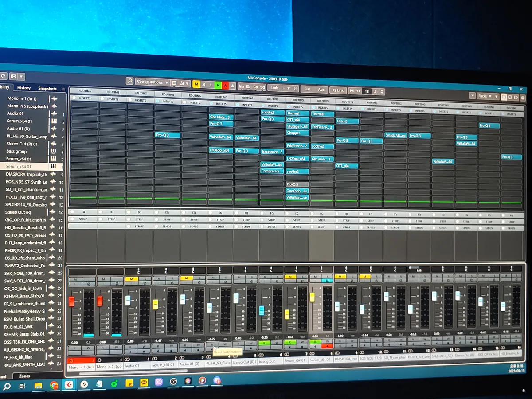Viewport: 532px width, 399px height.
Task: Open the Configurations dropdown
Action: tap(153, 82)
